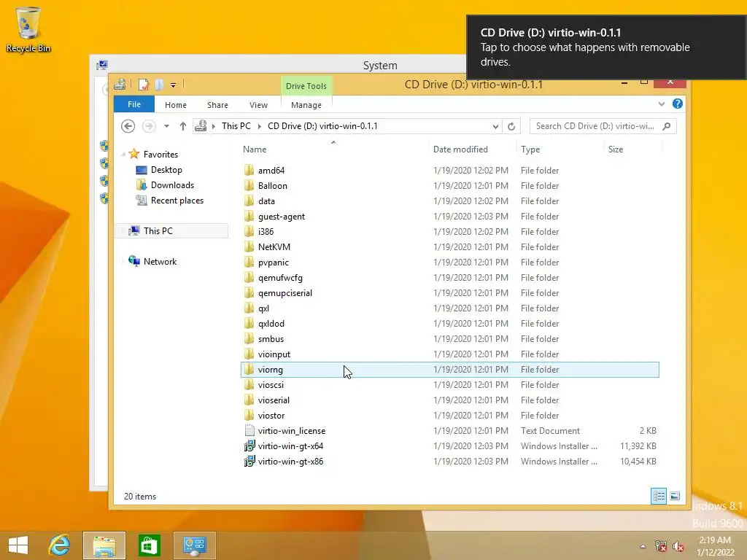Viewport: 747px width, 560px height.
Task: Refresh the folder view
Action: 511,126
